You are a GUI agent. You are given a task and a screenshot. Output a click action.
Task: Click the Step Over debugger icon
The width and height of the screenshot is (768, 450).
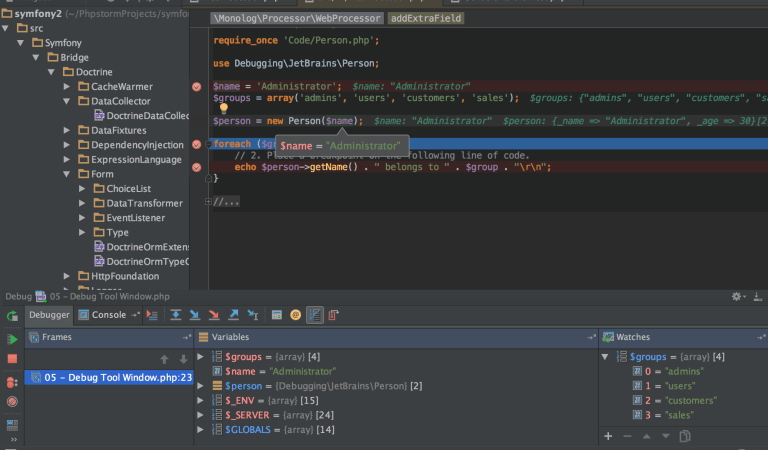coord(175,315)
